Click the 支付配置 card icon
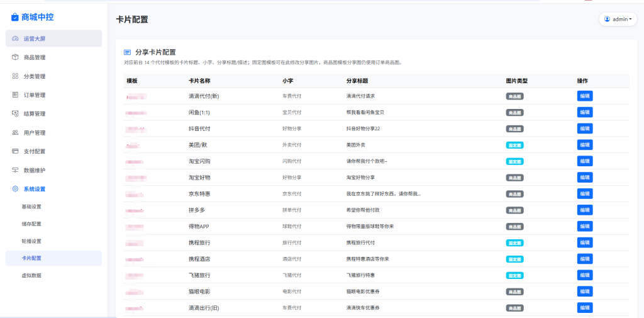Image resolution: width=644 pixels, height=318 pixels. coord(15,151)
